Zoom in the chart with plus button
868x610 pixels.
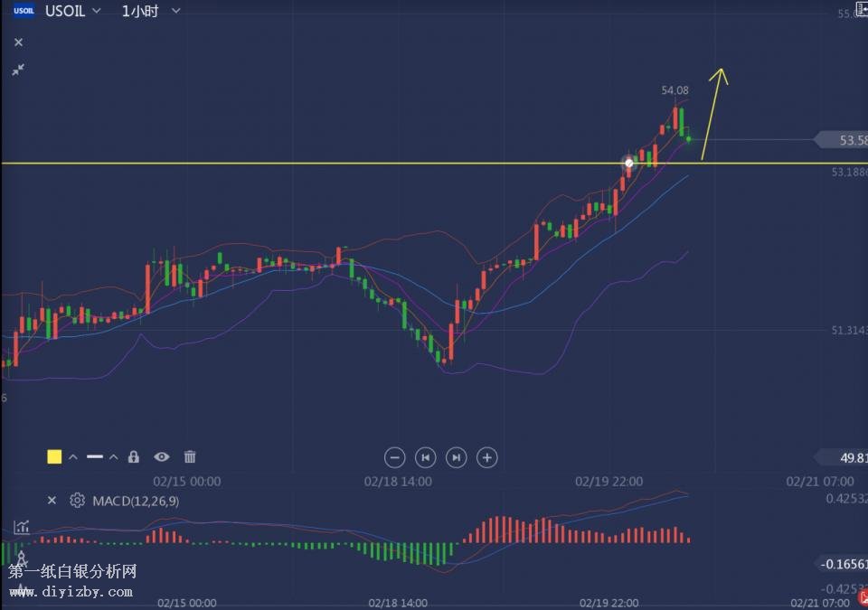point(487,457)
